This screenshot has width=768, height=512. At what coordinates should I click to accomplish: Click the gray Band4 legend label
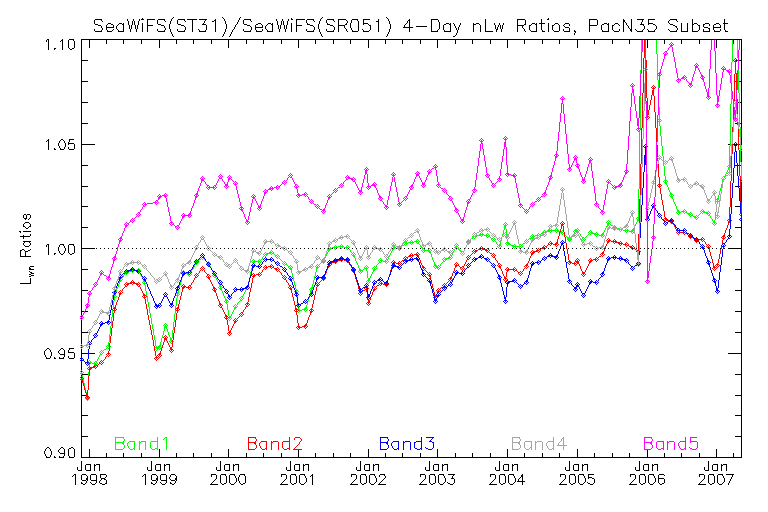tap(539, 444)
